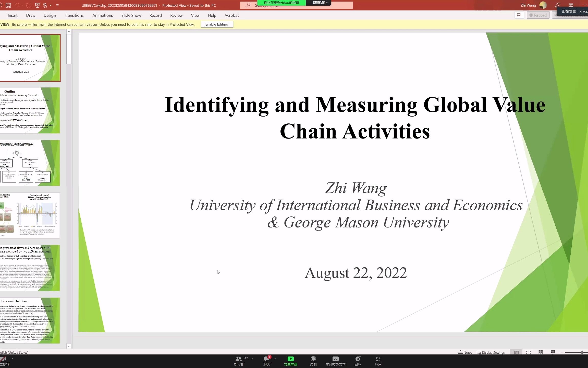Toggle slide grid view at bottom right
588x368 pixels.
[x=529, y=352]
